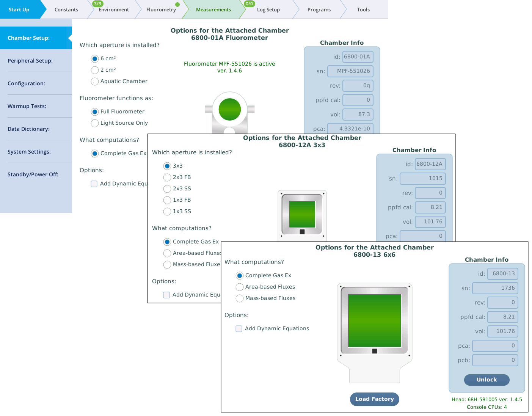This screenshot has height=416, width=532.
Task: Check Add Dynamic Equations in 6800-12A panel
Action: (x=166, y=295)
